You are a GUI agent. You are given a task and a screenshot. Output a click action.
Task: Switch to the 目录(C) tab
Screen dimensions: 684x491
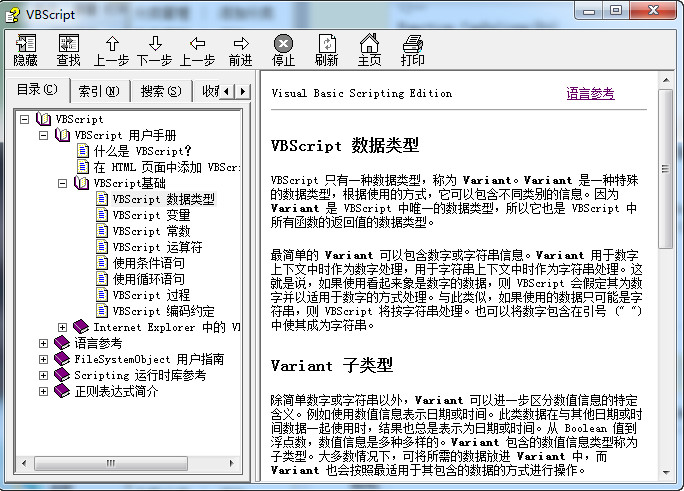coord(38,90)
